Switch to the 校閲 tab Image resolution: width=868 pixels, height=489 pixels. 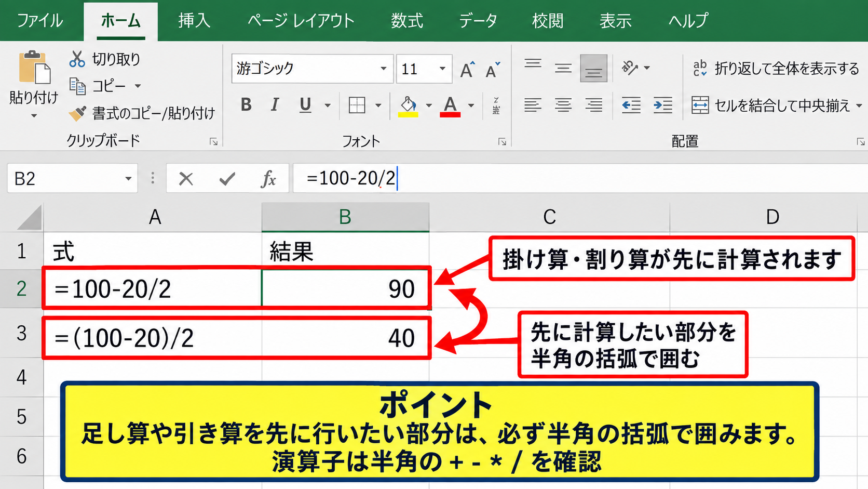pyautogui.click(x=548, y=21)
